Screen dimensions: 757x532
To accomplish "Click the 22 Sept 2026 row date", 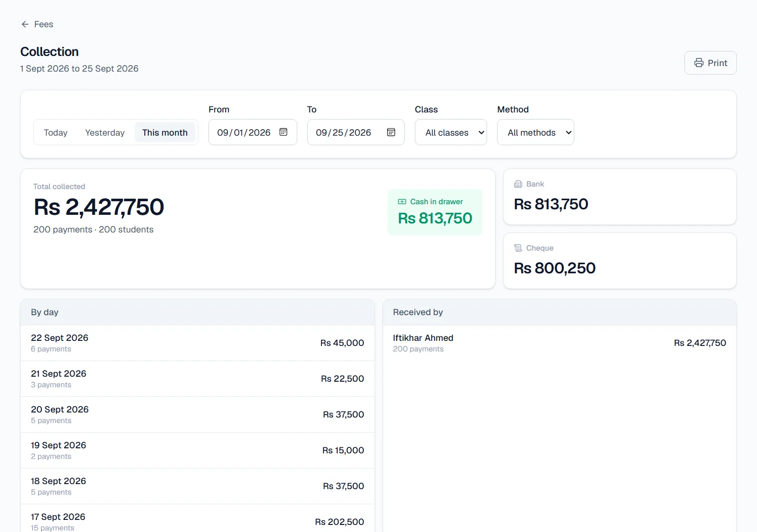I will point(60,338).
